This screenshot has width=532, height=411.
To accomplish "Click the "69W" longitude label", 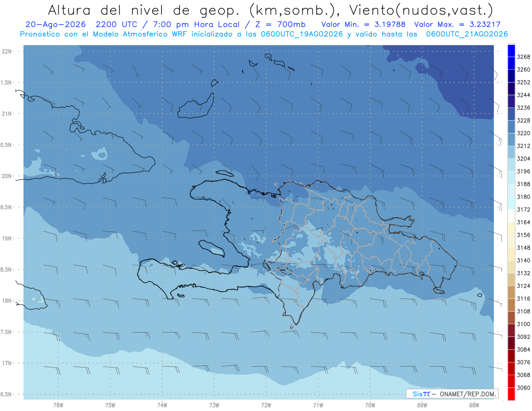I will click(x=422, y=405).
